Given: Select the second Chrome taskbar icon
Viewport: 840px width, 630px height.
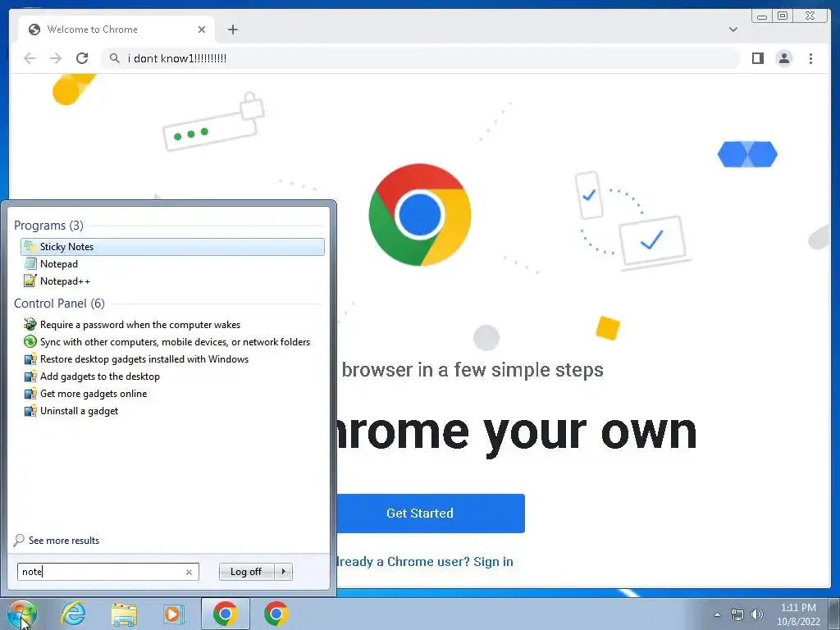Looking at the screenshot, I should [276, 614].
